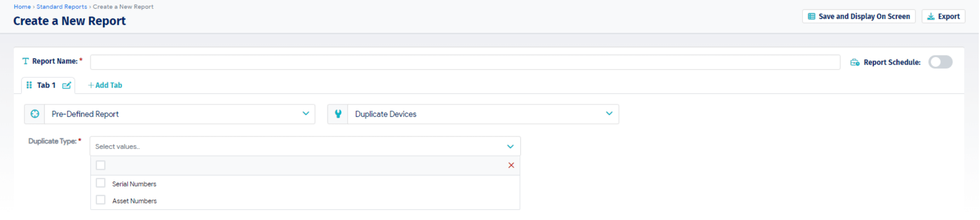The height and width of the screenshot is (220, 980).
Task: Click the chevron arrow of Duplicate Devices
Action: pos(609,114)
